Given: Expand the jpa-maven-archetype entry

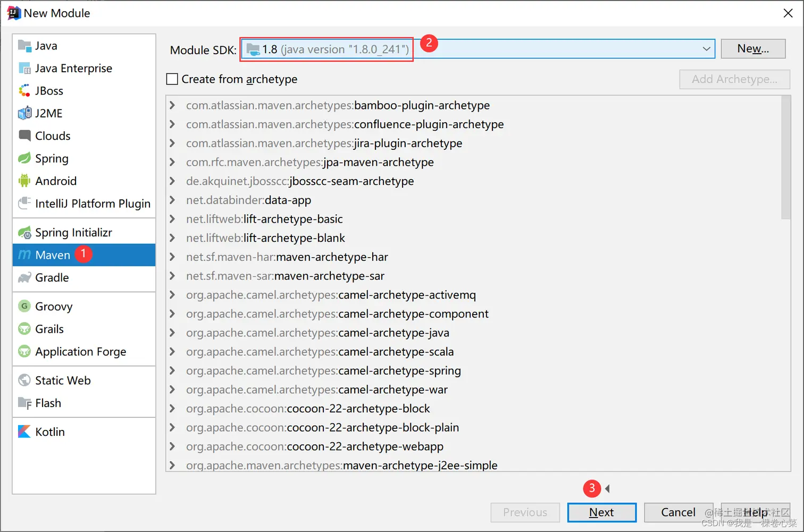Looking at the screenshot, I should tap(172, 162).
